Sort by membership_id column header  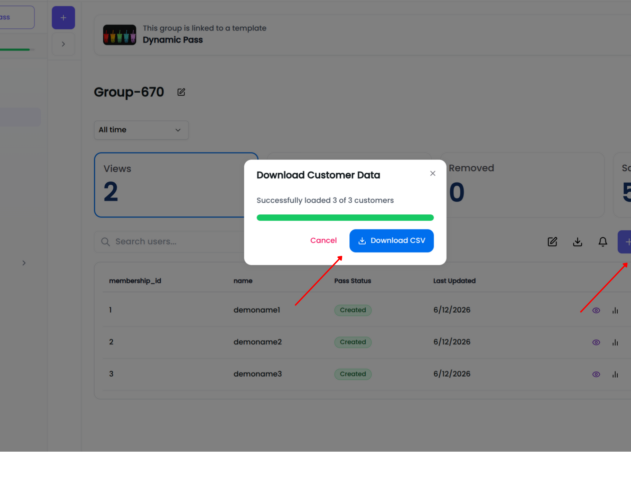coord(135,281)
